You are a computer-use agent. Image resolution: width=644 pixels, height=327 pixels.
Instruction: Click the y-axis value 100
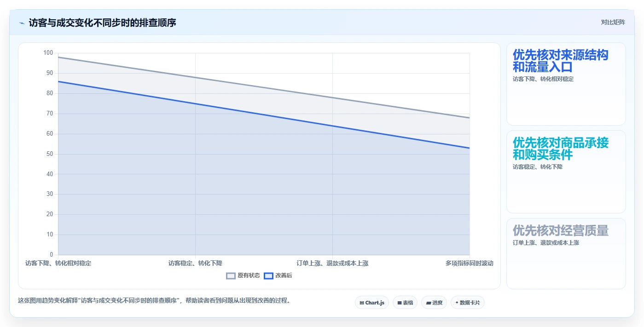coord(48,53)
